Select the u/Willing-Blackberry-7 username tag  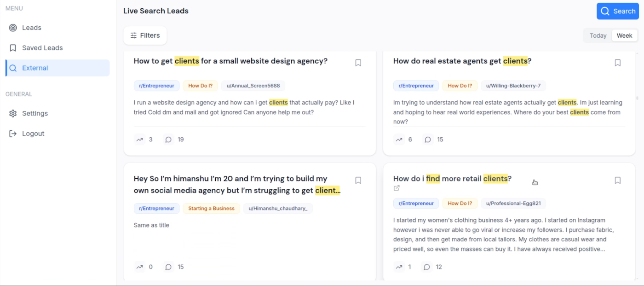point(512,85)
